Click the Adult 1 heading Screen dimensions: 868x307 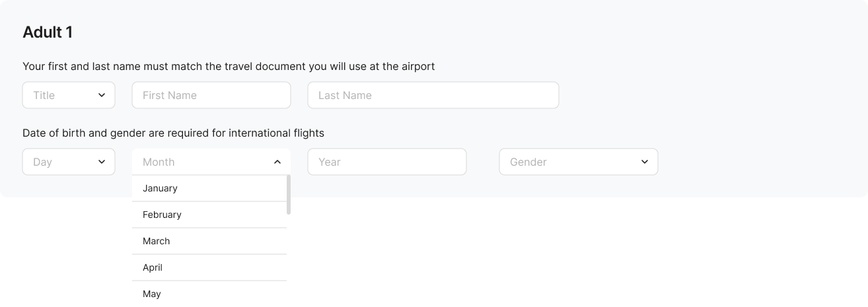click(48, 32)
